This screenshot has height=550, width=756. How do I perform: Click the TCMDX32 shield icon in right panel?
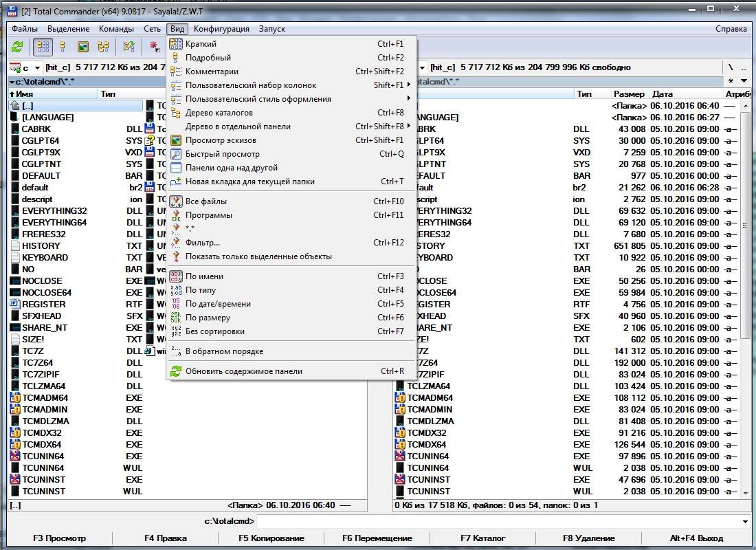[400, 432]
